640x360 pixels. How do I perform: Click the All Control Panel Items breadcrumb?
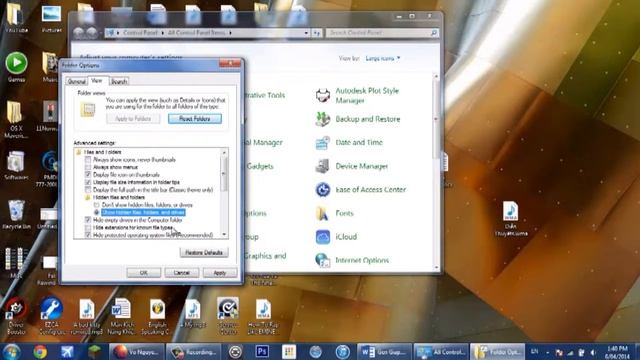[x=196, y=33]
